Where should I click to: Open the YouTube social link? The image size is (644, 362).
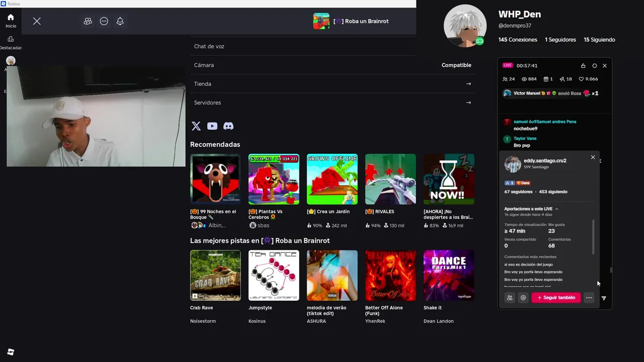pyautogui.click(x=212, y=126)
